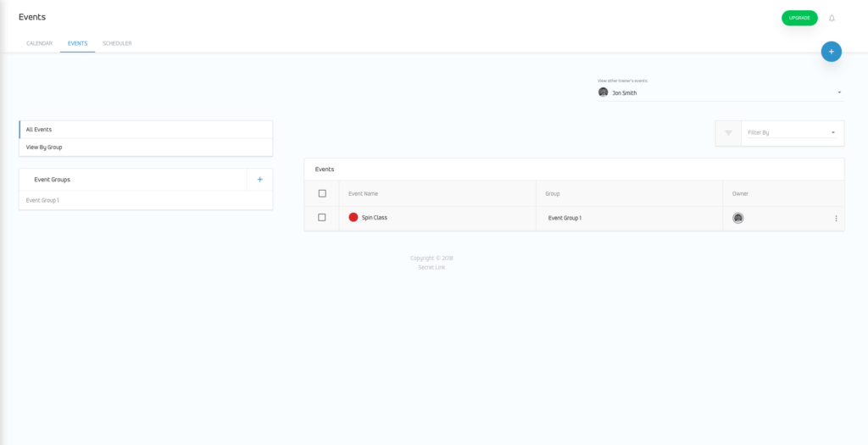This screenshot has width=868, height=445.
Task: Click the Jon Smith trainer name
Action: [625, 93]
